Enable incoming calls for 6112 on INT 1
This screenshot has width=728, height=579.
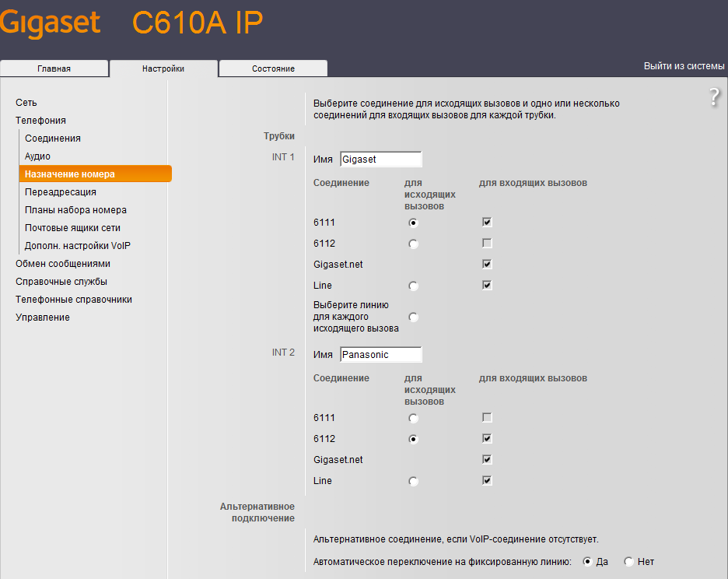[486, 242]
